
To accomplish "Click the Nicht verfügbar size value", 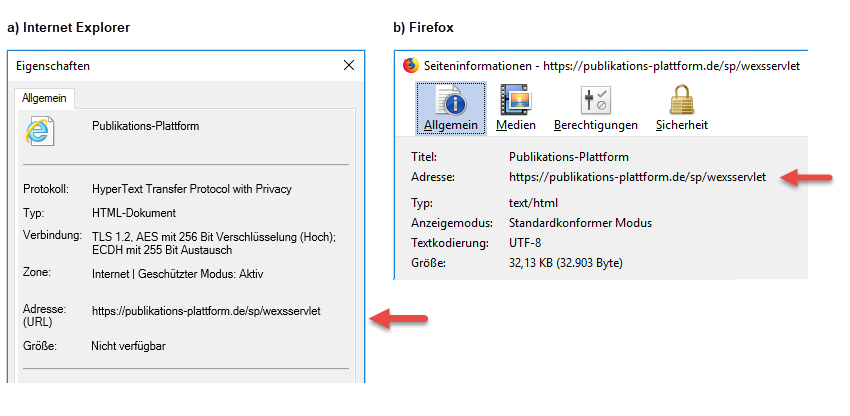I will (128, 345).
